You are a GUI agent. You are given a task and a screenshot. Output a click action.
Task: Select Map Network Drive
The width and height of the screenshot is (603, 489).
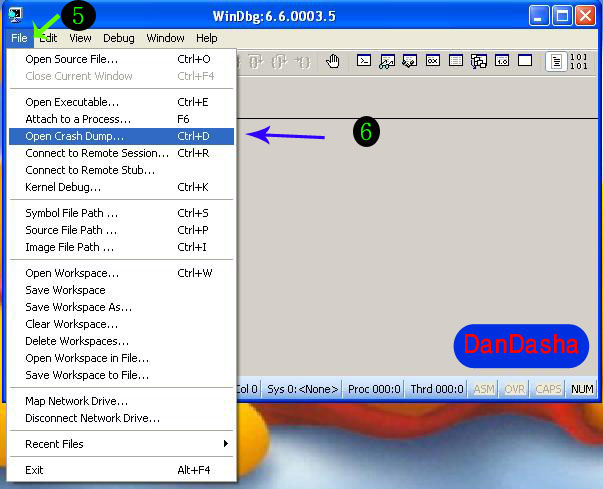(x=121, y=401)
